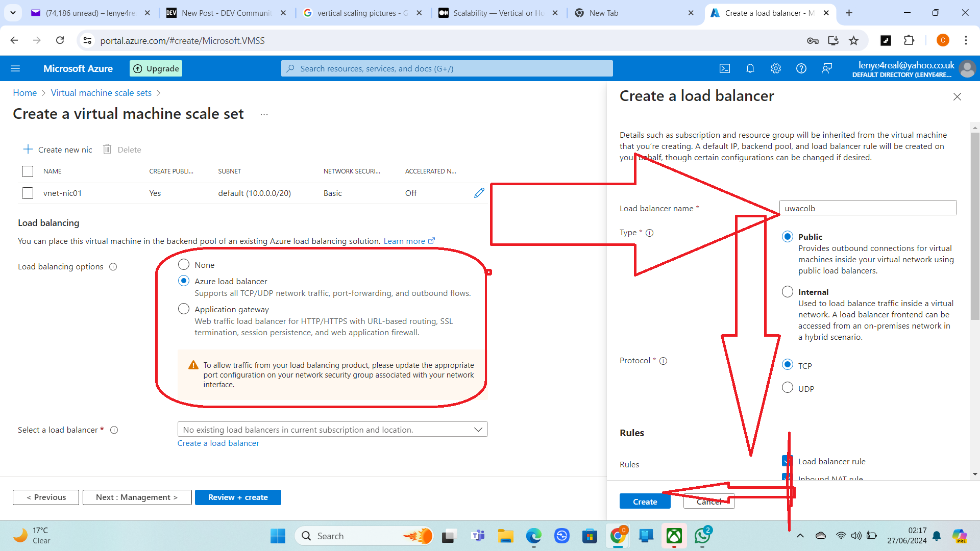Select the Internal load balancer type
This screenshot has height=551, width=980.
coord(788,292)
